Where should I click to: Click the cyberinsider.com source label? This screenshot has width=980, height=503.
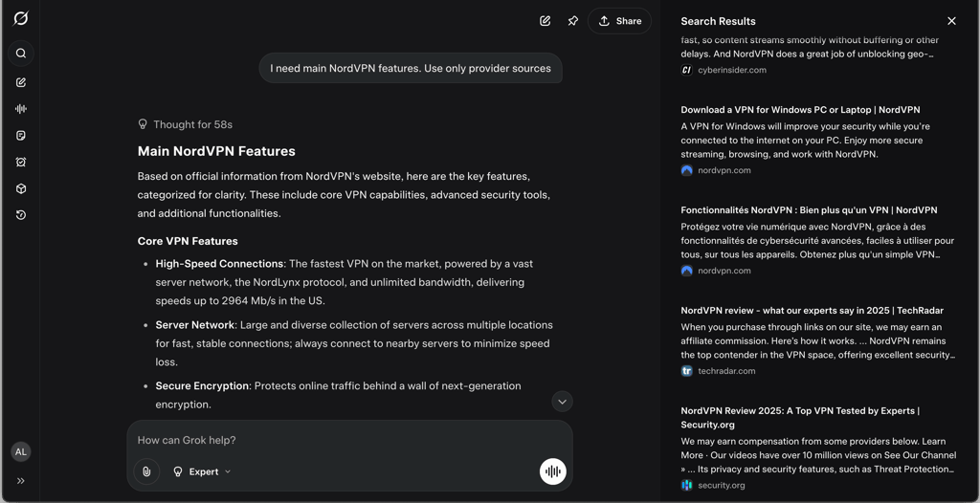(x=732, y=70)
